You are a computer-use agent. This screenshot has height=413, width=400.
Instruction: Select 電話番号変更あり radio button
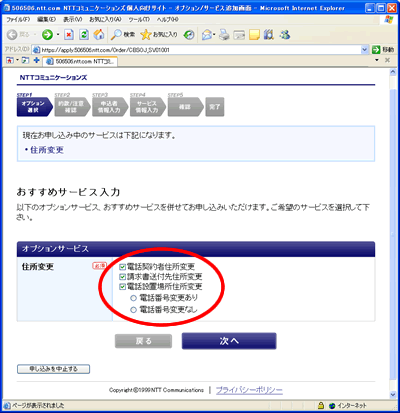pos(133,298)
